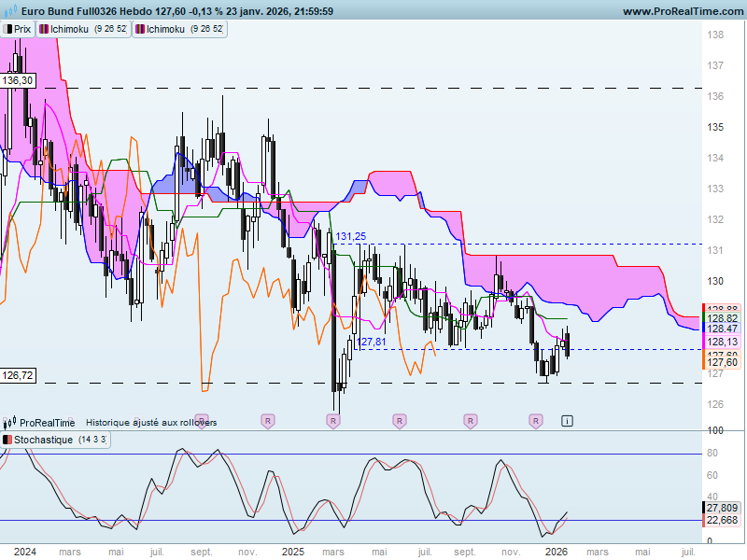The height and width of the screenshot is (560, 747).
Task: Open the Stochastique (14 3 3) indicator label
Action: coord(55,440)
